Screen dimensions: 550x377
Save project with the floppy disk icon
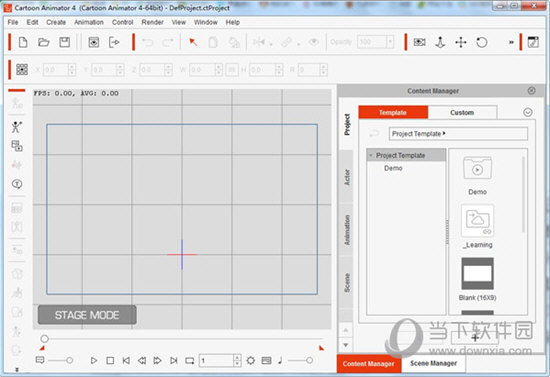[65, 42]
